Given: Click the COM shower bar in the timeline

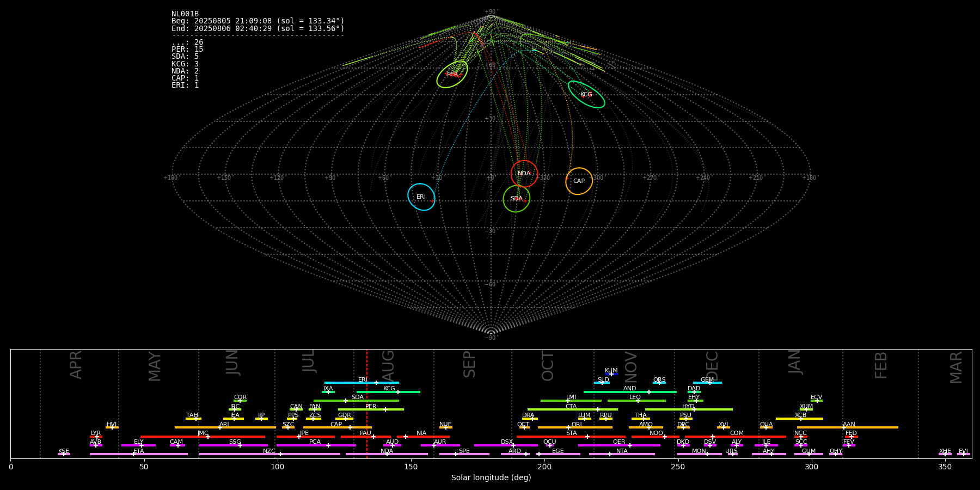Looking at the screenshot, I should tap(737, 436).
